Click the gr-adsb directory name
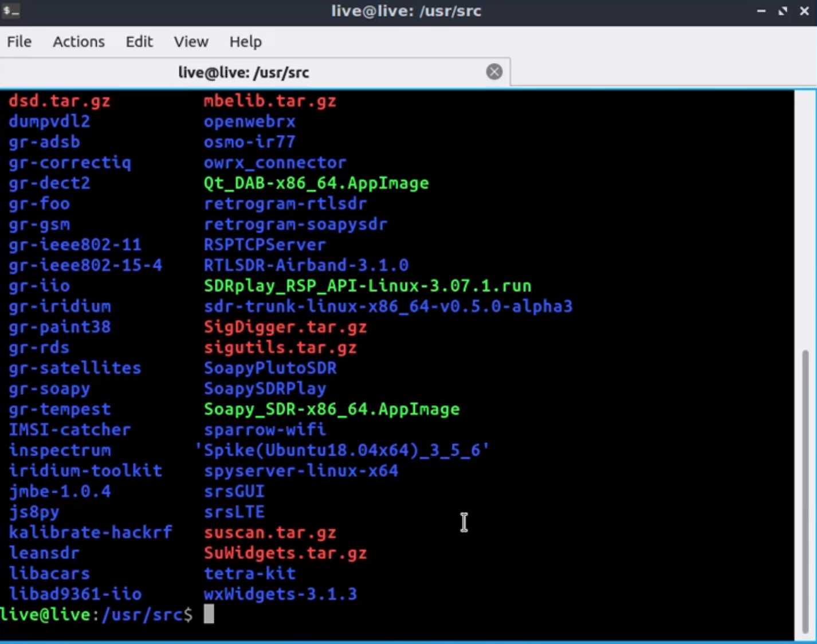The width and height of the screenshot is (817, 644). 44,142
